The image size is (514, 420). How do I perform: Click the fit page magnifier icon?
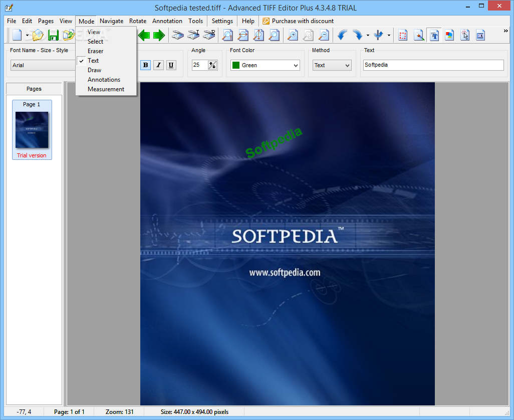(x=274, y=35)
